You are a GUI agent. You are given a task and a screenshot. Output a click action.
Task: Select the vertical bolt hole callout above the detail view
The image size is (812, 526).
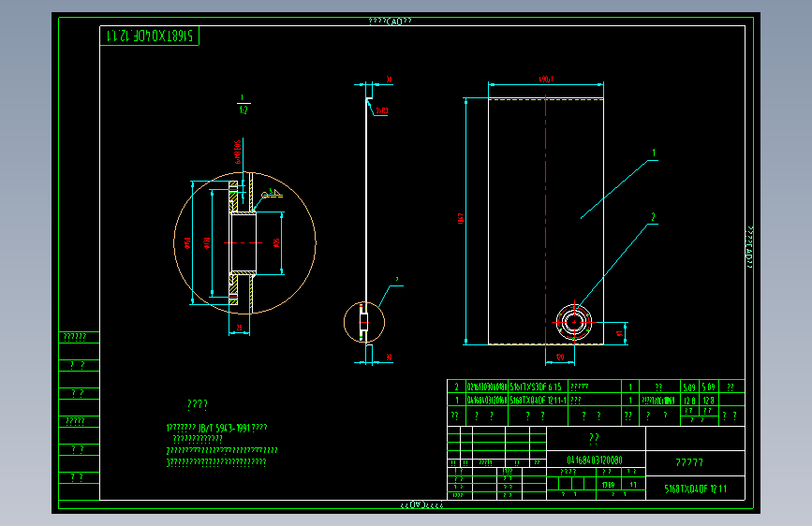(x=238, y=153)
